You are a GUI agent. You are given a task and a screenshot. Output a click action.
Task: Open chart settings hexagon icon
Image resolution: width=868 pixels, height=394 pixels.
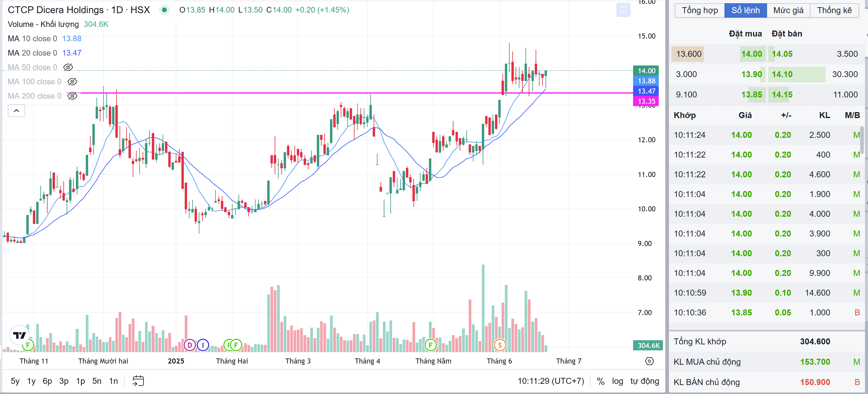point(649,361)
